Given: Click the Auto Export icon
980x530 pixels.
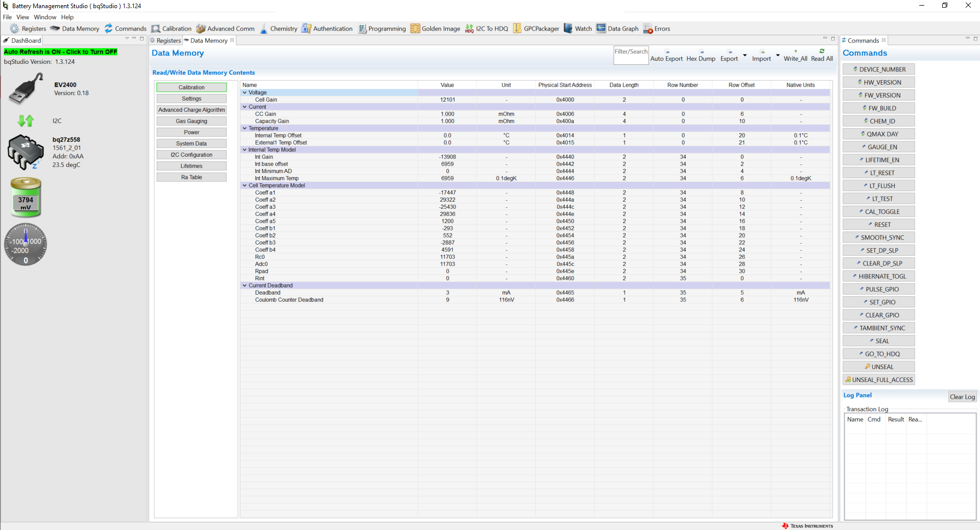Looking at the screenshot, I should (x=666, y=55).
